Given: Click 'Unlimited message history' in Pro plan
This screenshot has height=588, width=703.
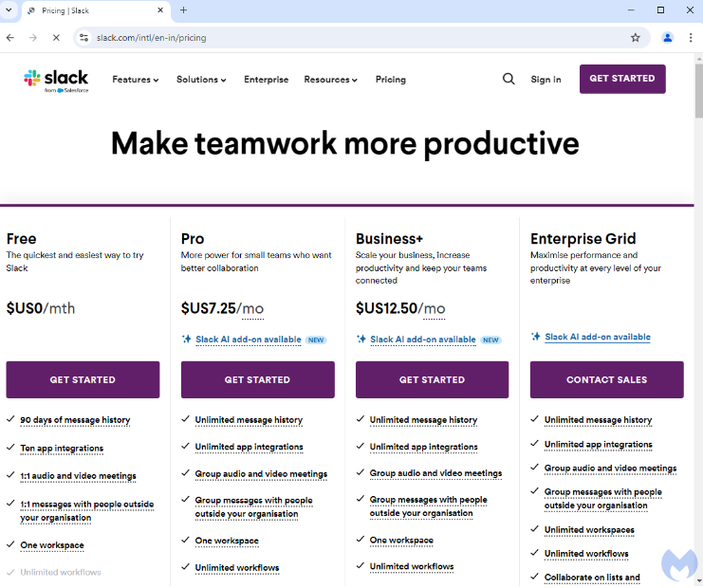Looking at the screenshot, I should [249, 420].
